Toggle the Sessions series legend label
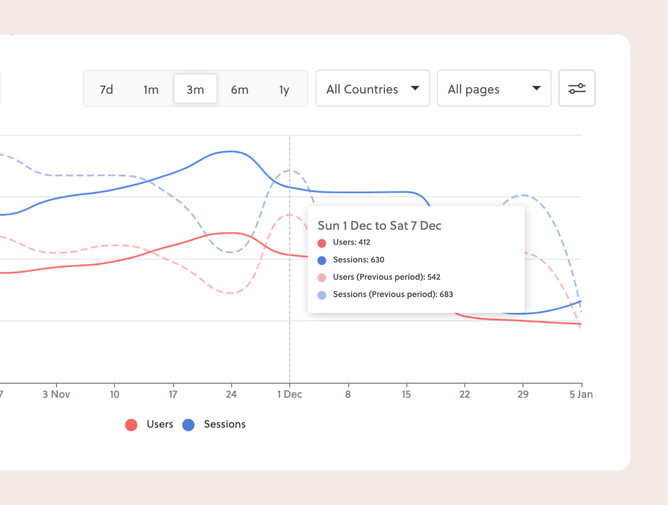This screenshot has width=668, height=505. (224, 424)
